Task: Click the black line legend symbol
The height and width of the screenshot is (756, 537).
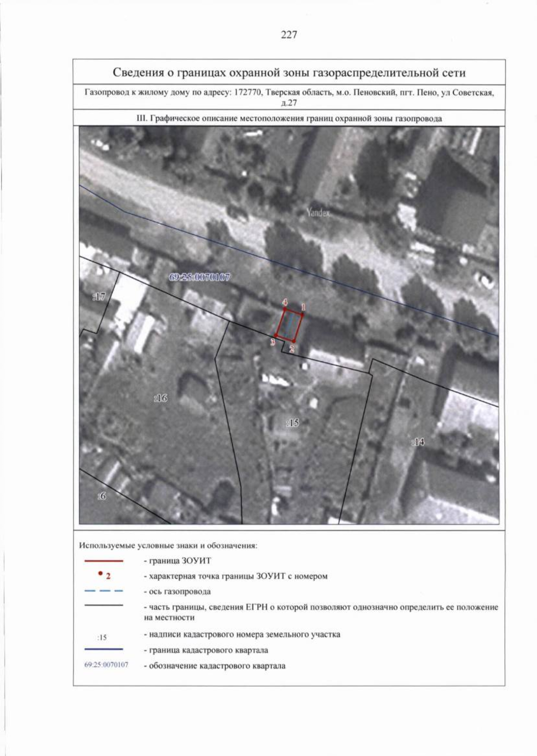Action: coord(103,606)
